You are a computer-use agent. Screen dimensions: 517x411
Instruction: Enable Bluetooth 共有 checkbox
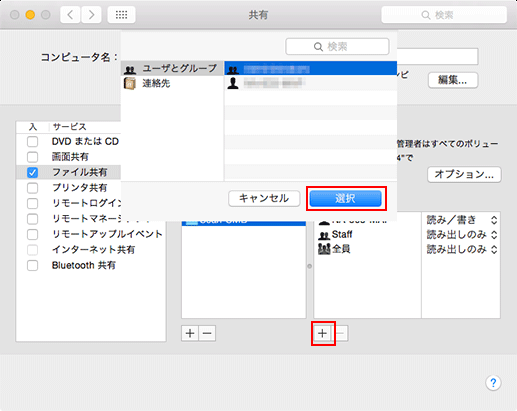point(32,265)
